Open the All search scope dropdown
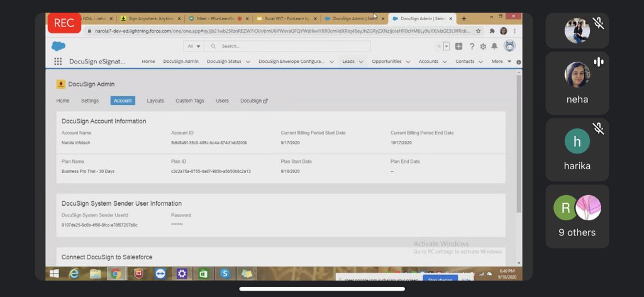 pos(194,47)
